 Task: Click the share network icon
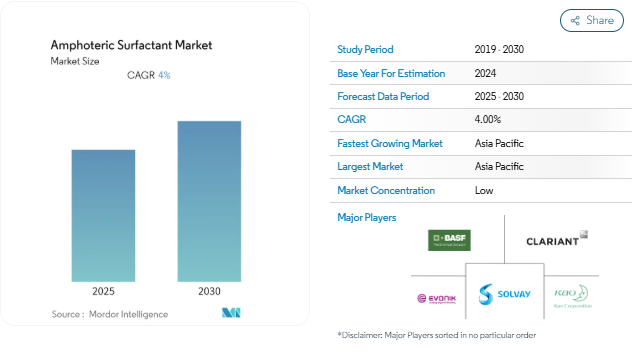pyautogui.click(x=575, y=21)
